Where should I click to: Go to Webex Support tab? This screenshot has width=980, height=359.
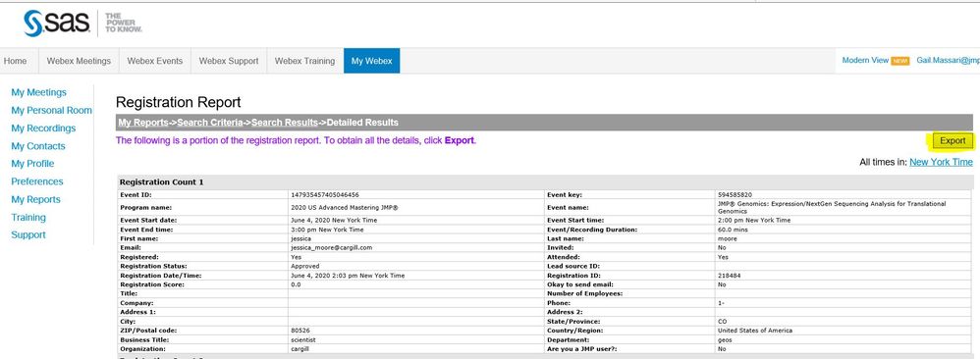[229, 61]
